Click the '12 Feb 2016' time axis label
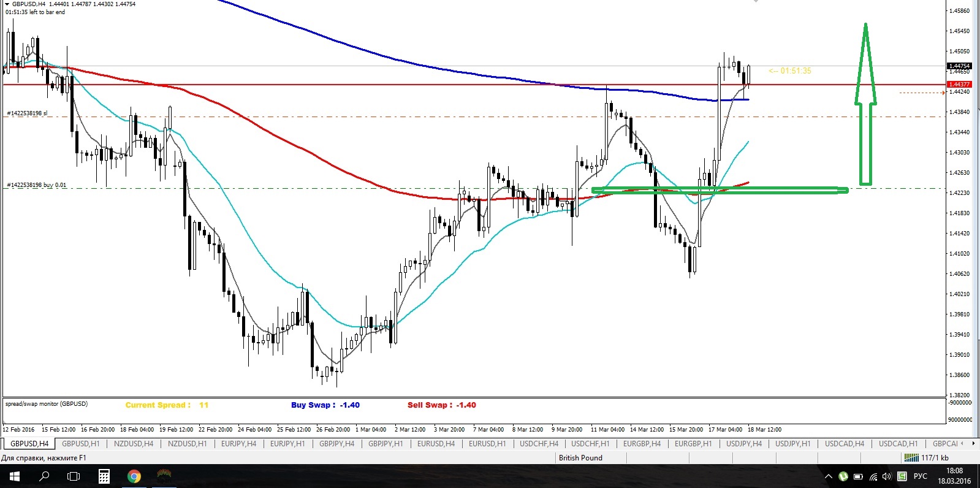The image size is (980, 488). [19, 430]
